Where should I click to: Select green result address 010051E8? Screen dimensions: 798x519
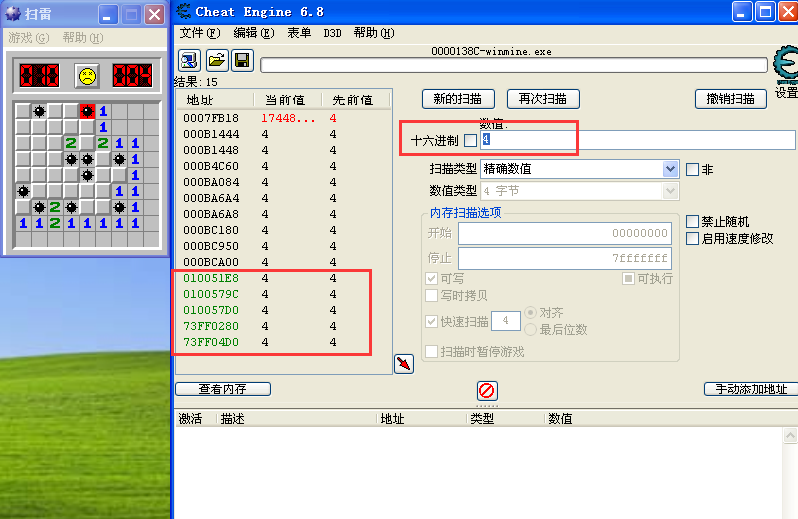coord(211,278)
